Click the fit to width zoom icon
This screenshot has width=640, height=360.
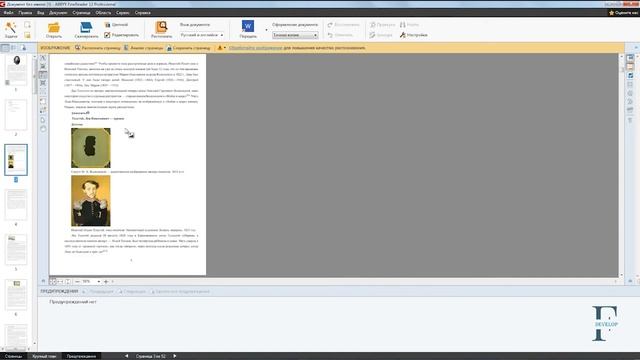pos(60,282)
